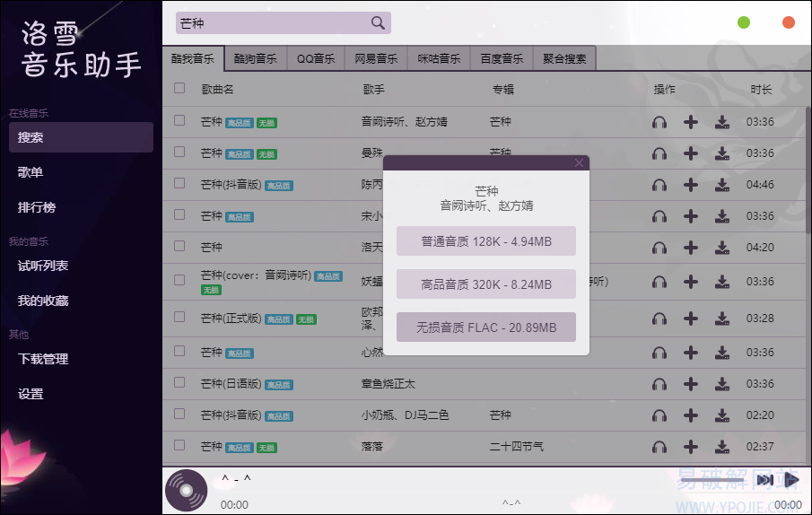This screenshot has height=515, width=812.
Task: Open the 网易音乐 source tab
Action: point(376,58)
